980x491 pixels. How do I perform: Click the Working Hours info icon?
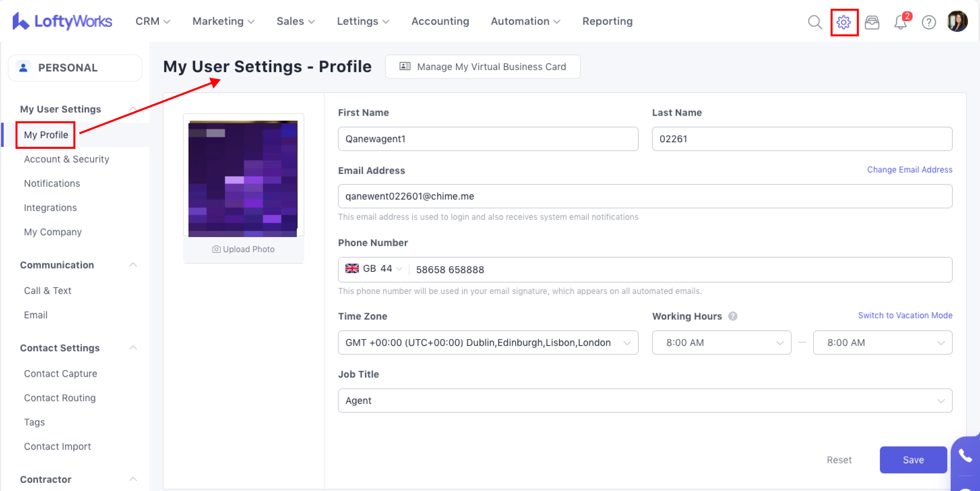pos(733,316)
